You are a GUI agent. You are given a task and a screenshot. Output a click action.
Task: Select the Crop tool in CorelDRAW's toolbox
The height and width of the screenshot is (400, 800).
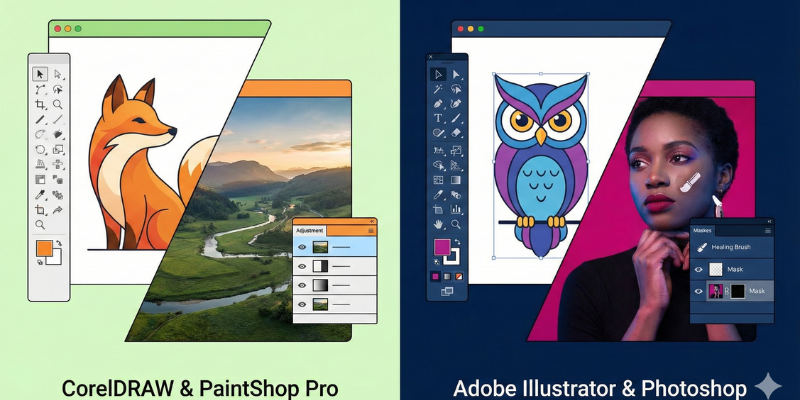pyautogui.click(x=40, y=104)
